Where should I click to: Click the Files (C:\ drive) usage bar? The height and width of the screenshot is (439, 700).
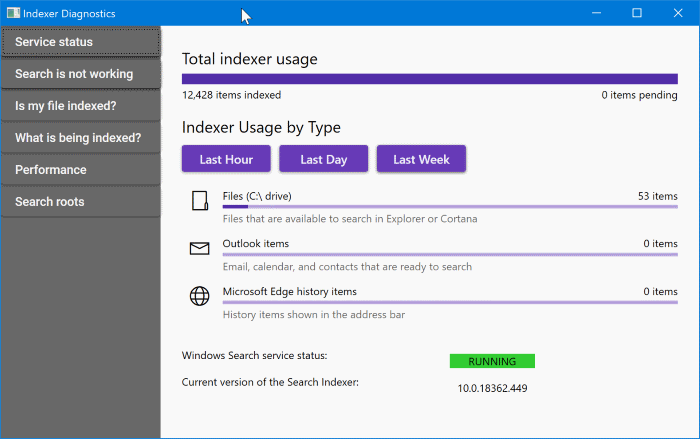click(x=449, y=206)
